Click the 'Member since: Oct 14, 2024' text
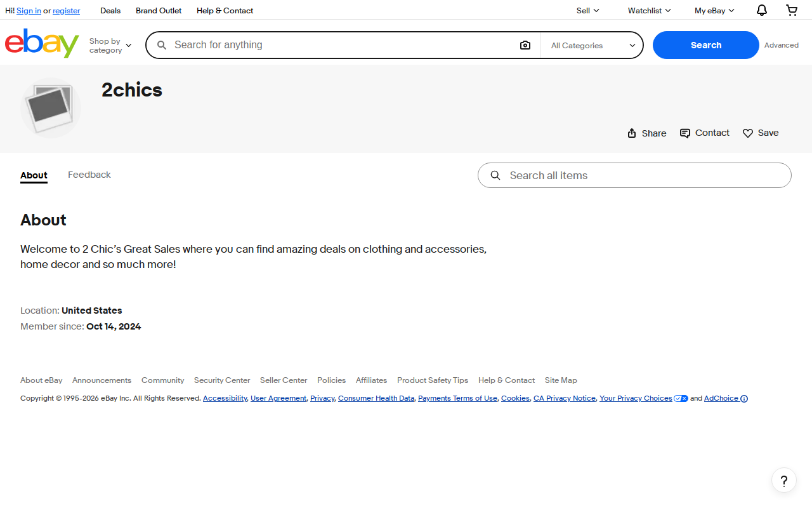 pos(81,326)
